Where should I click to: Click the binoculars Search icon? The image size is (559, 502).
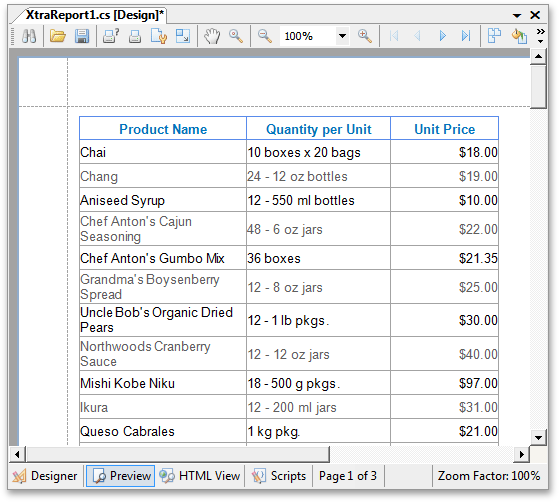coord(29,36)
